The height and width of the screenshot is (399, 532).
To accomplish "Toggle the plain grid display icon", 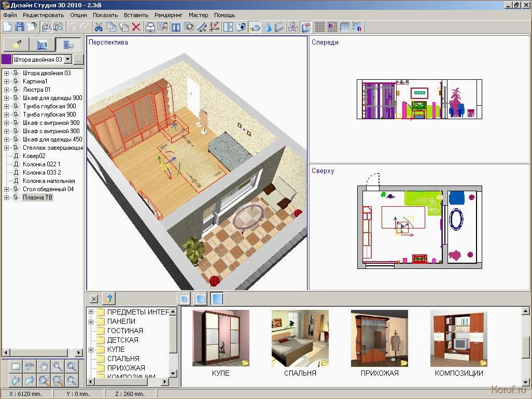I will pyautogui.click(x=319, y=27).
